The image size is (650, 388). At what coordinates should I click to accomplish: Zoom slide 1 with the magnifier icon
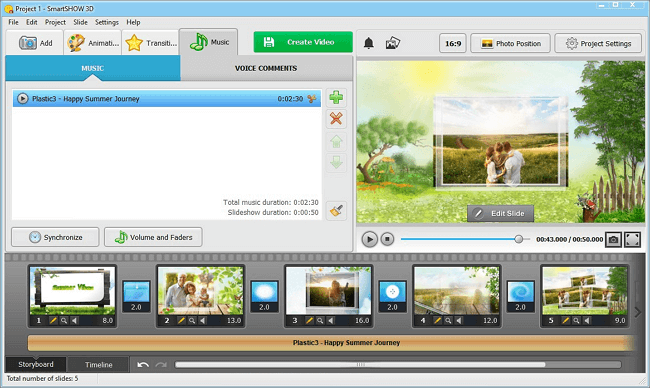(64, 320)
